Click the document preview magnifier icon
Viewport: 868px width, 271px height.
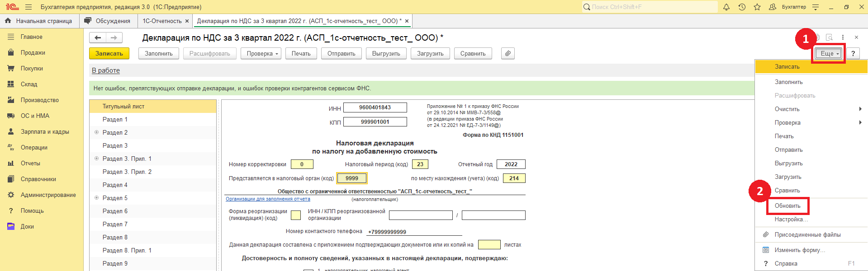pos(829,37)
